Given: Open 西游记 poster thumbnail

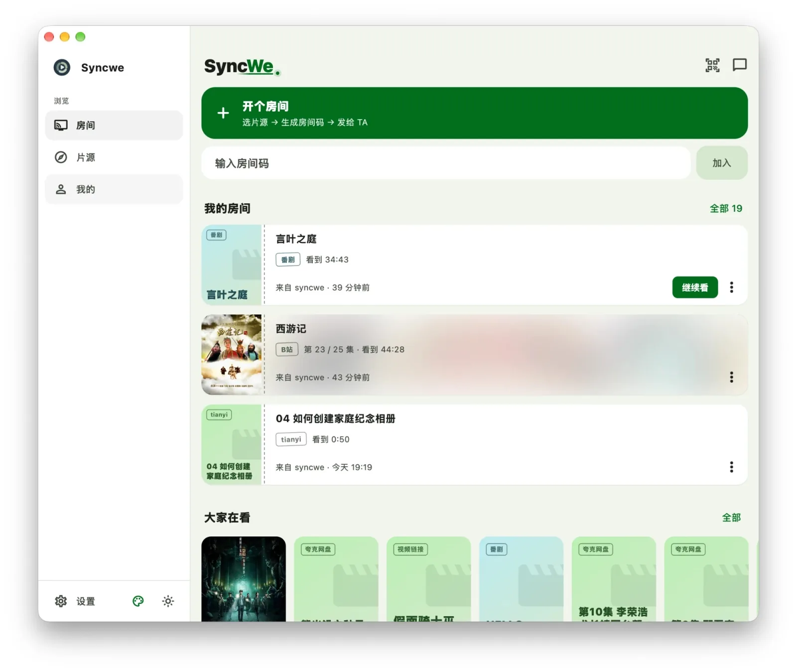Looking at the screenshot, I should tap(232, 355).
